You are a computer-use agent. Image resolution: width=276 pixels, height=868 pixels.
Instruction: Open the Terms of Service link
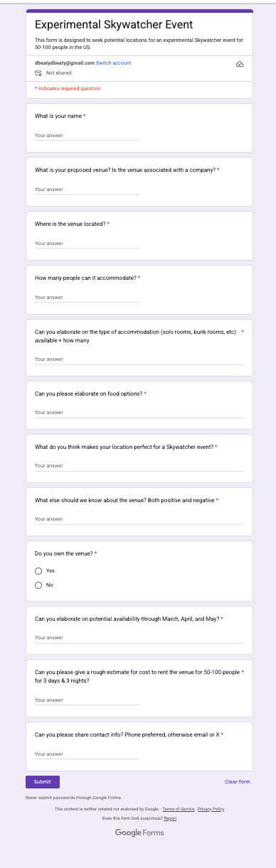tap(179, 809)
